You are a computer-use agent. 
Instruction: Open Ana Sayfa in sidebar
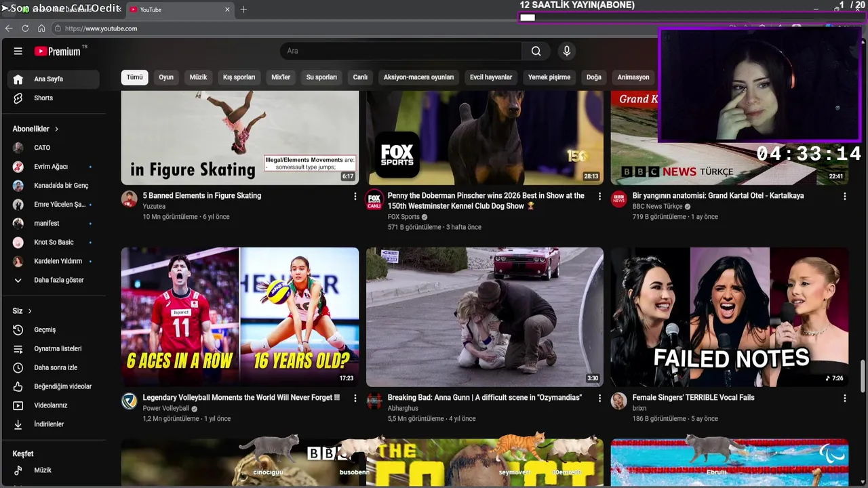54,79
